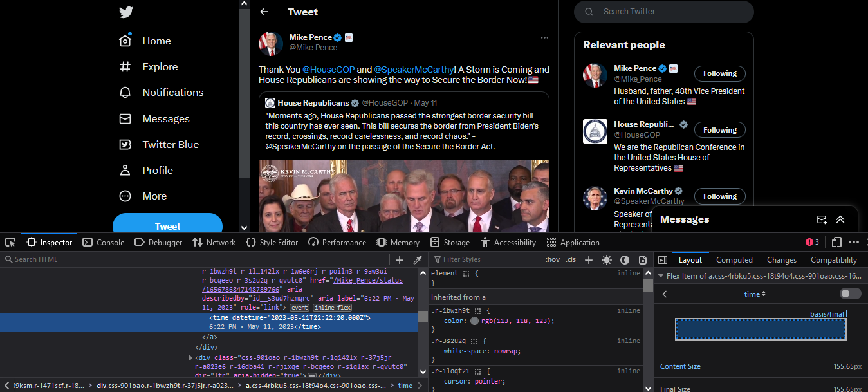Screen dimensions: 868x392
Task: Click the Search HTML field
Action: (x=196, y=259)
